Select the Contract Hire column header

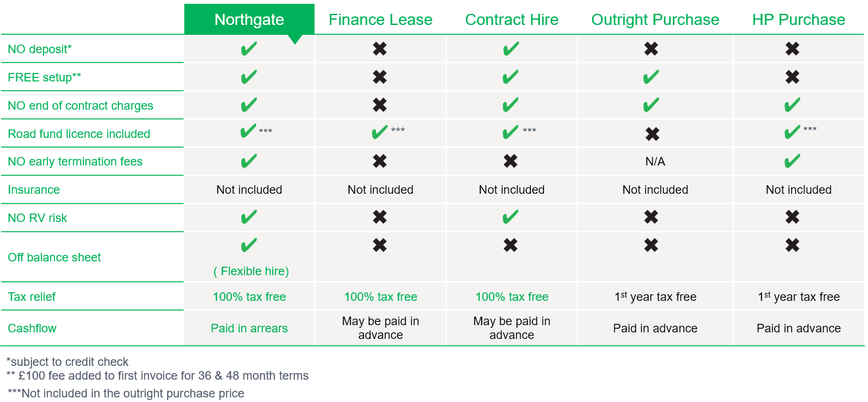(x=512, y=20)
